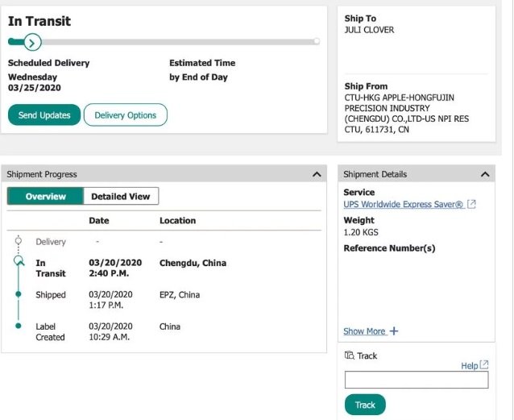Click the In Transit chevron marker on progress bar
514x420 pixels.
click(x=31, y=42)
